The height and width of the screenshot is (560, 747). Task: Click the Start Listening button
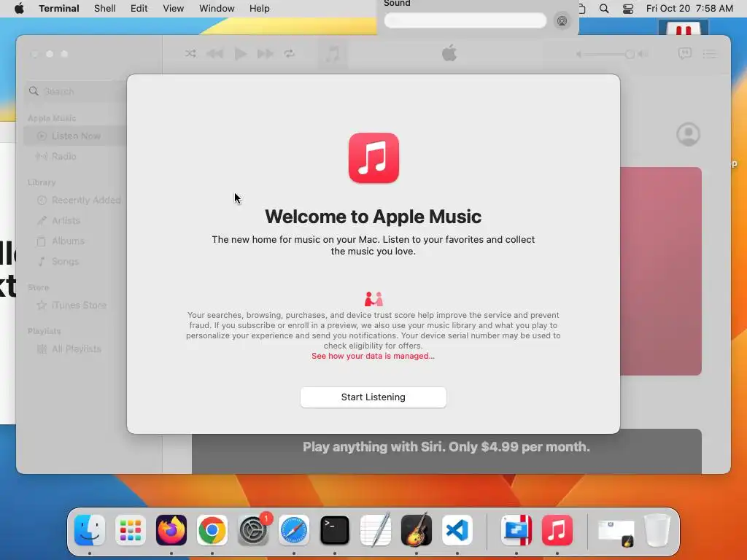(x=373, y=397)
